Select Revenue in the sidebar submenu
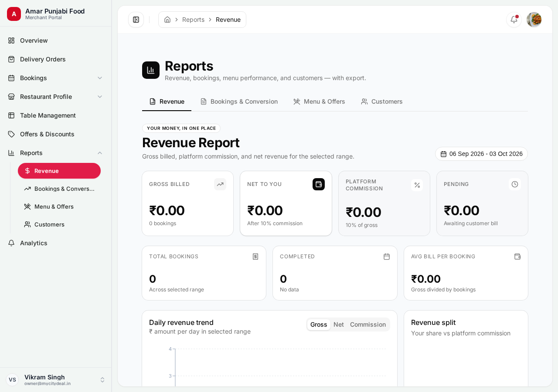This screenshot has height=392, width=558. pyautogui.click(x=59, y=171)
